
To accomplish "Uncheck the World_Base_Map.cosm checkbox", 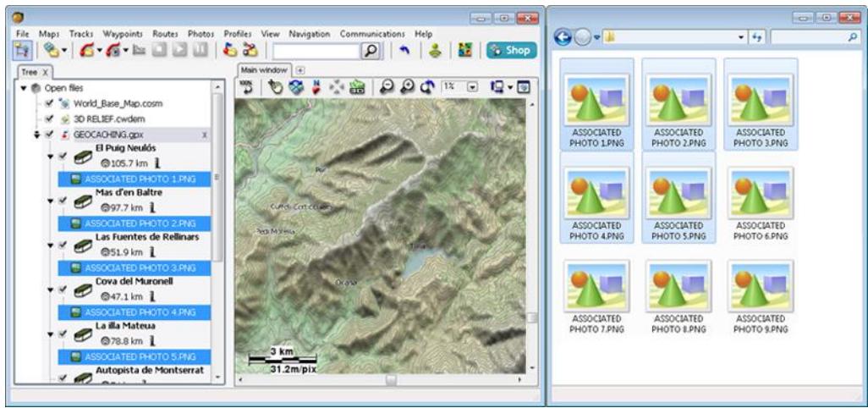I will pyautogui.click(x=48, y=102).
